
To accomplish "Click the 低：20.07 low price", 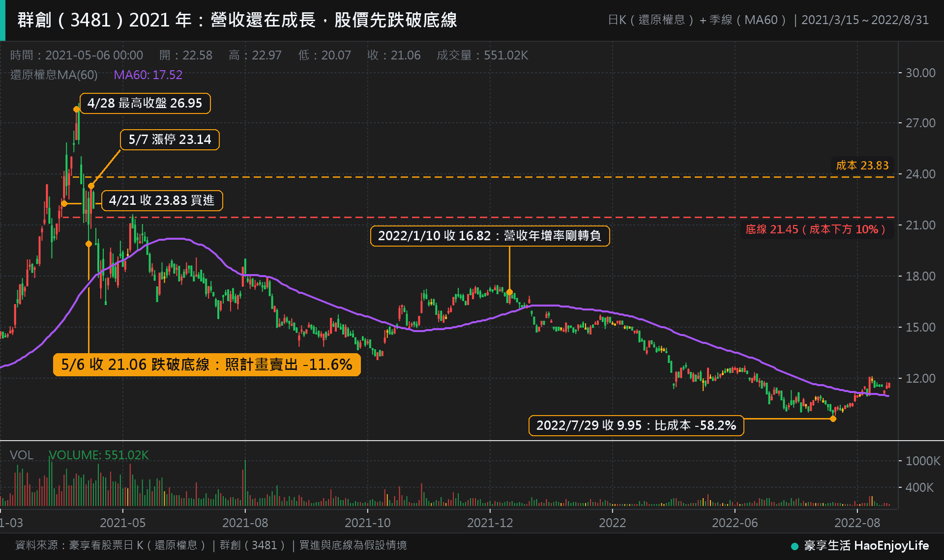I will (x=324, y=55).
